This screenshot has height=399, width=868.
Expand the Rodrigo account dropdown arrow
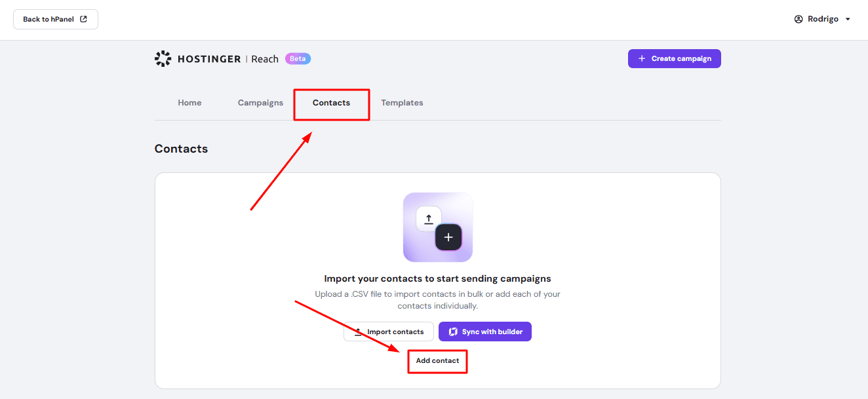click(848, 19)
